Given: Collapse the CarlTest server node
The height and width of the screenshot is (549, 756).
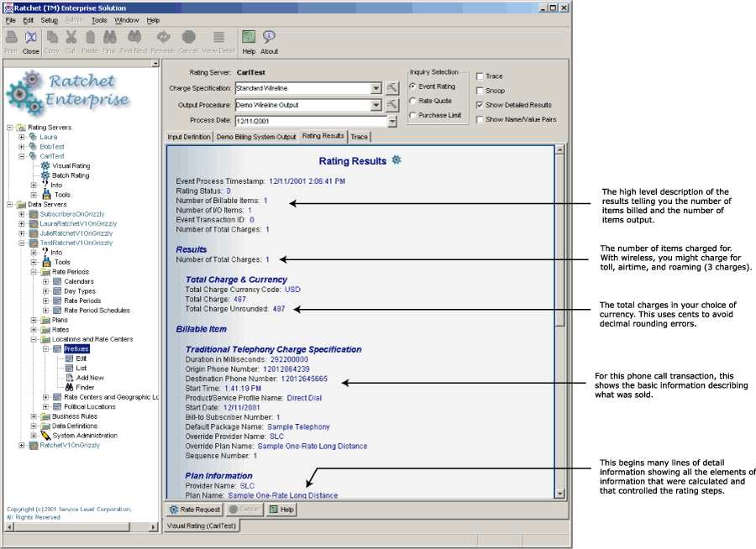Looking at the screenshot, I should (x=22, y=156).
